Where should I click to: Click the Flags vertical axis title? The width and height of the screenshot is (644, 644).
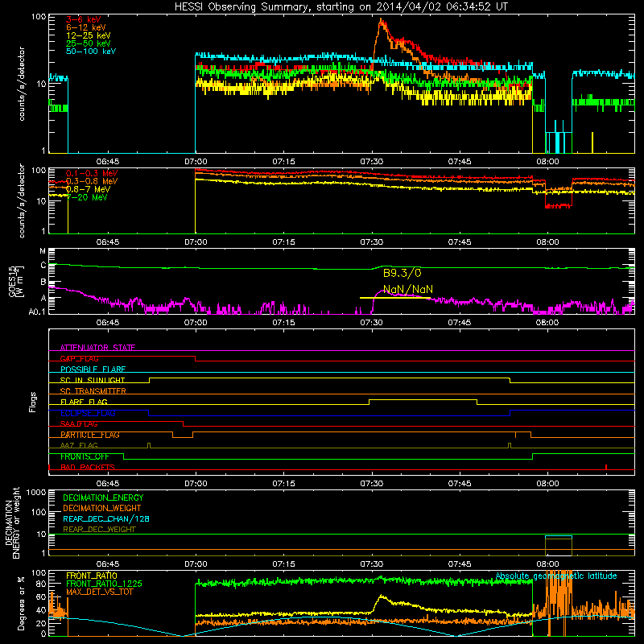coord(33,402)
